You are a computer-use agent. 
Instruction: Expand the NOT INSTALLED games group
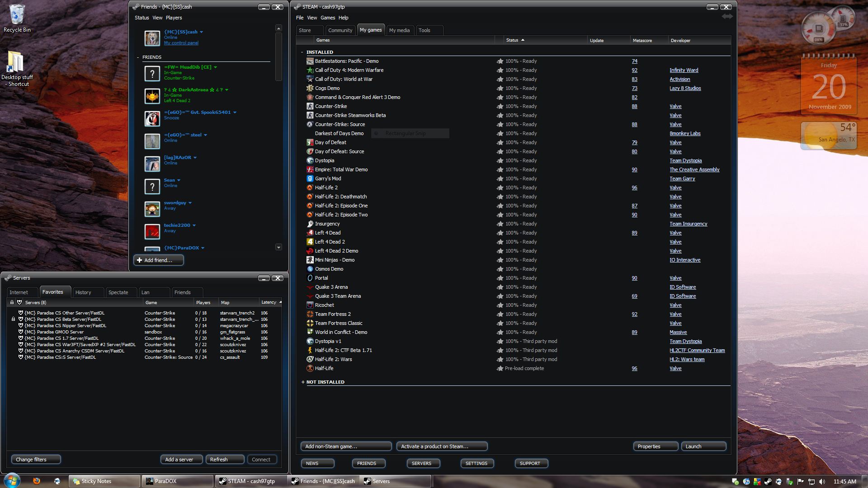(303, 382)
